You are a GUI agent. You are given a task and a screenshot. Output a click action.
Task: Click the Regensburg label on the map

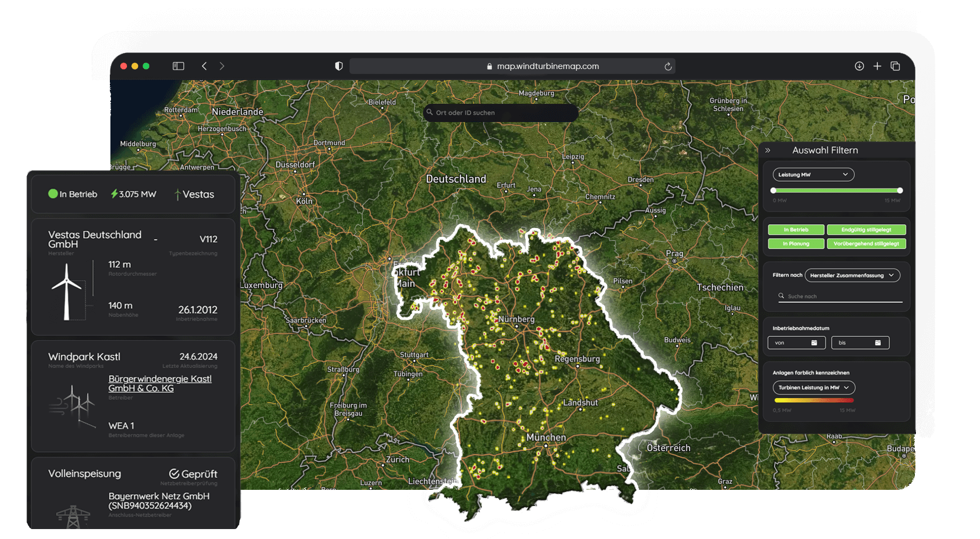tap(577, 359)
